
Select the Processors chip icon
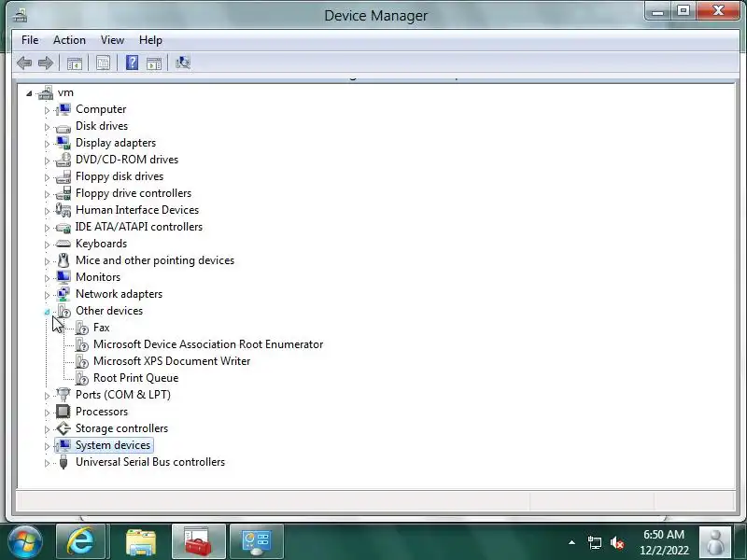coord(63,412)
